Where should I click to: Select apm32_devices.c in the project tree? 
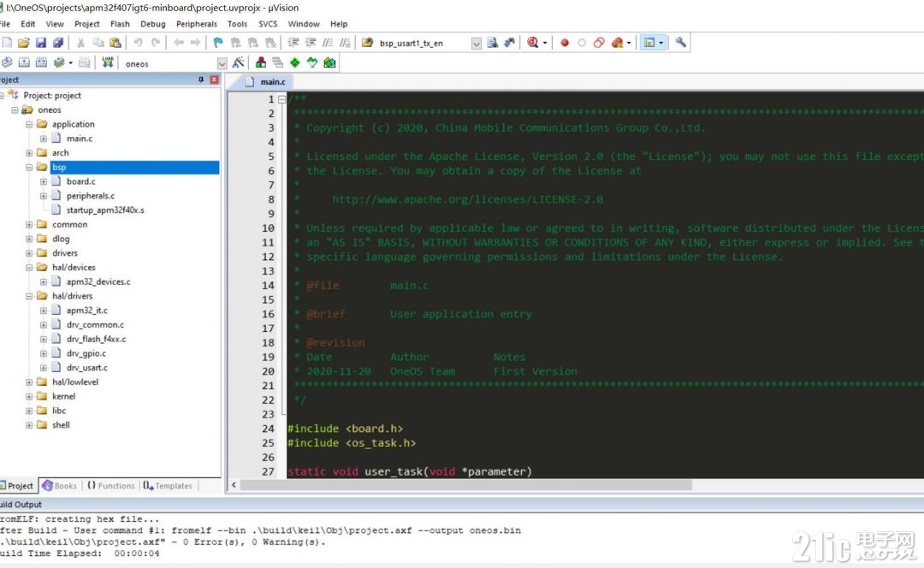pyautogui.click(x=98, y=281)
